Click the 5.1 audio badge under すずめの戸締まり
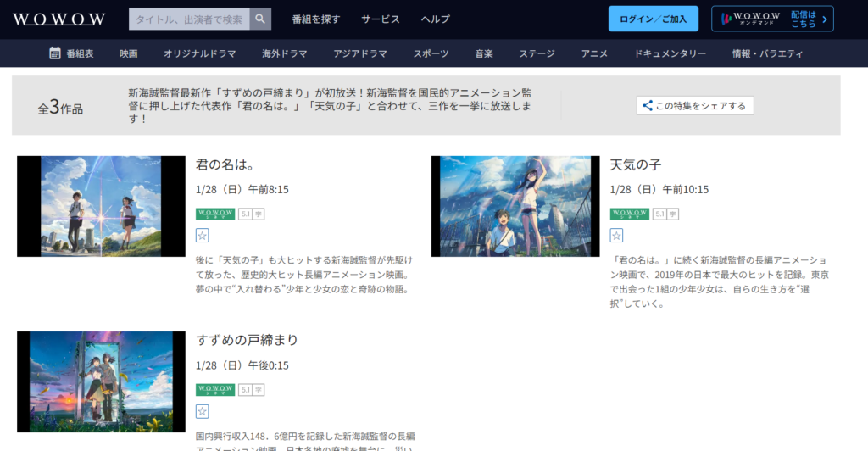Image resolution: width=868 pixels, height=451 pixels. (245, 390)
